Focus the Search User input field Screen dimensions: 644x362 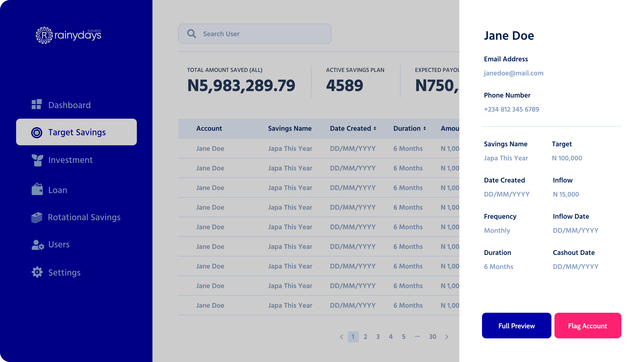click(265, 34)
